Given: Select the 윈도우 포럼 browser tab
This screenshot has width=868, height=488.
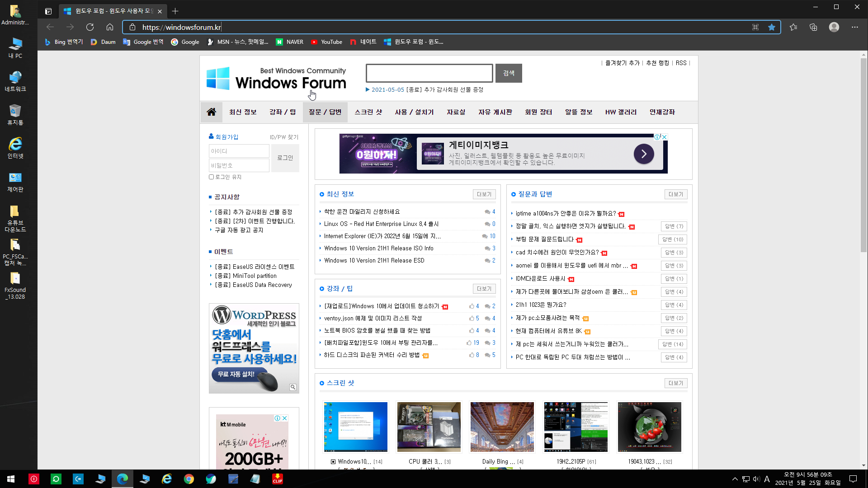Looking at the screenshot, I should click(113, 11).
